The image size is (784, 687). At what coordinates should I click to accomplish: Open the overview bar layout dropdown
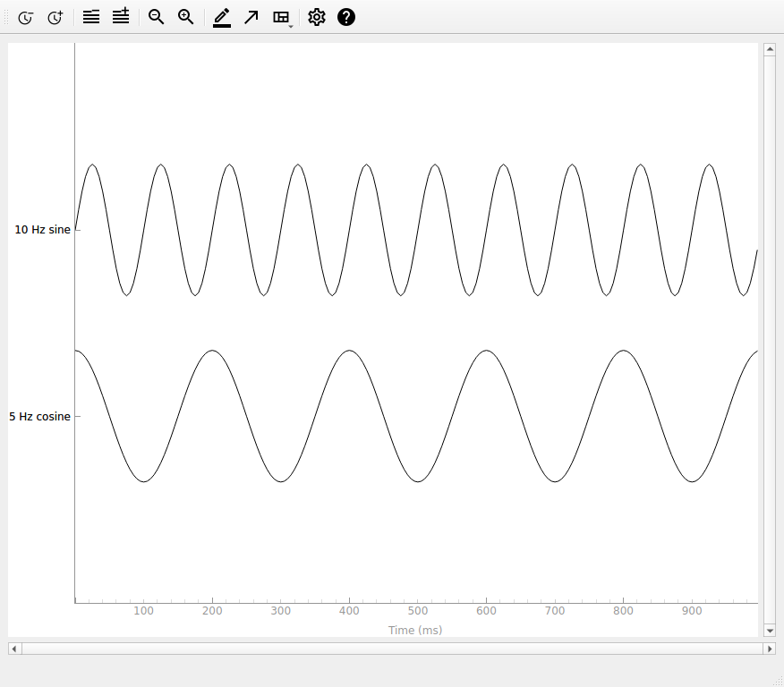283,18
